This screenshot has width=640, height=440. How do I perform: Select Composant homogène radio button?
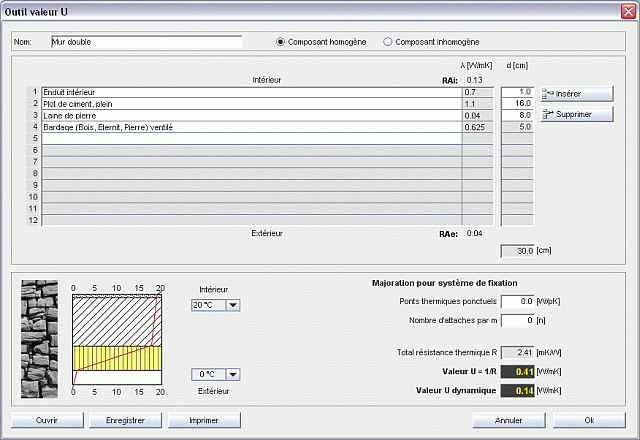[x=281, y=42]
